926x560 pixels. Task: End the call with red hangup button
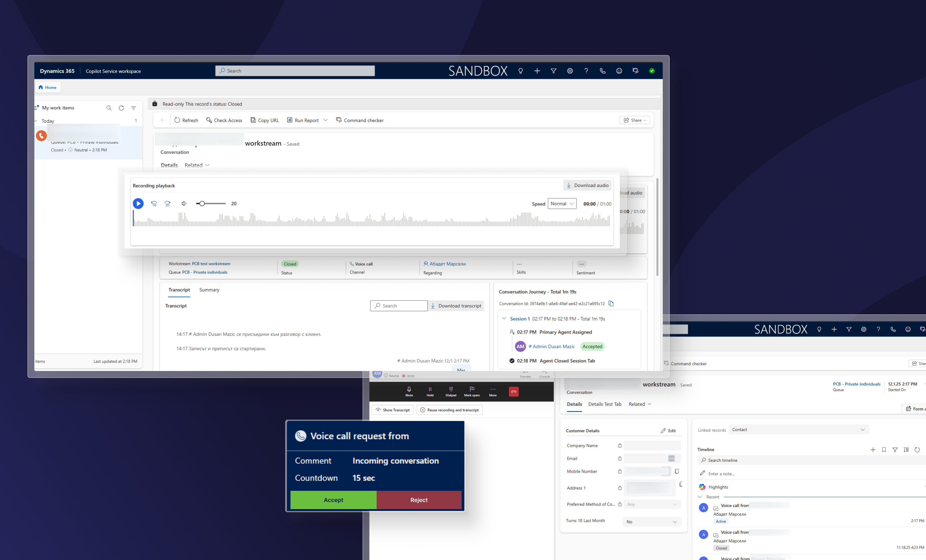click(513, 392)
